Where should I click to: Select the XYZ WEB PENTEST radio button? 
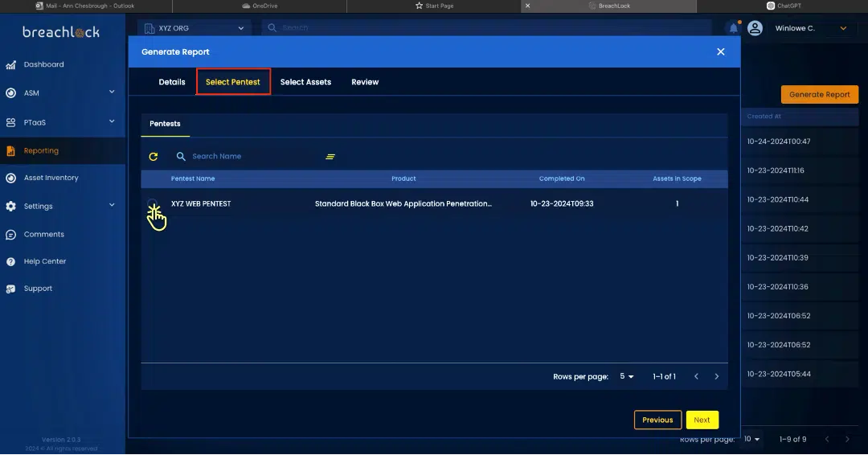pyautogui.click(x=152, y=203)
